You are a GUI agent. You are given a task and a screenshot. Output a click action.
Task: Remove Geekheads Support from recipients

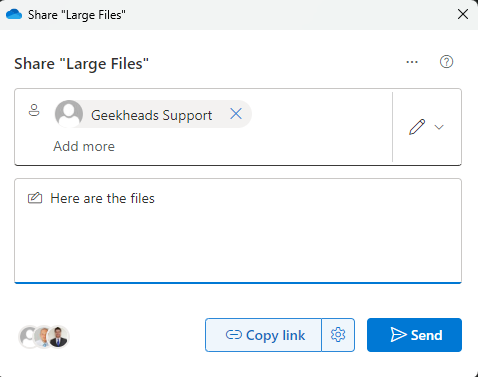pos(236,114)
